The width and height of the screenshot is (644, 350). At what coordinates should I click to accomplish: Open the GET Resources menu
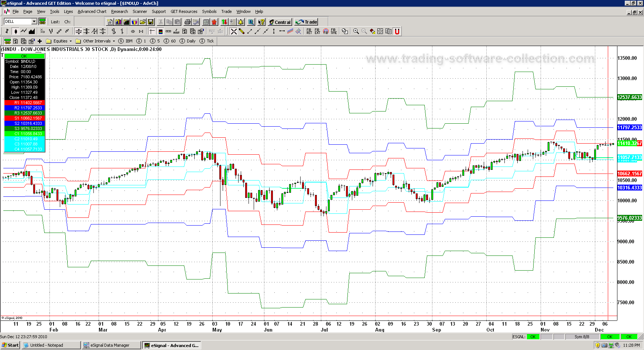point(184,12)
